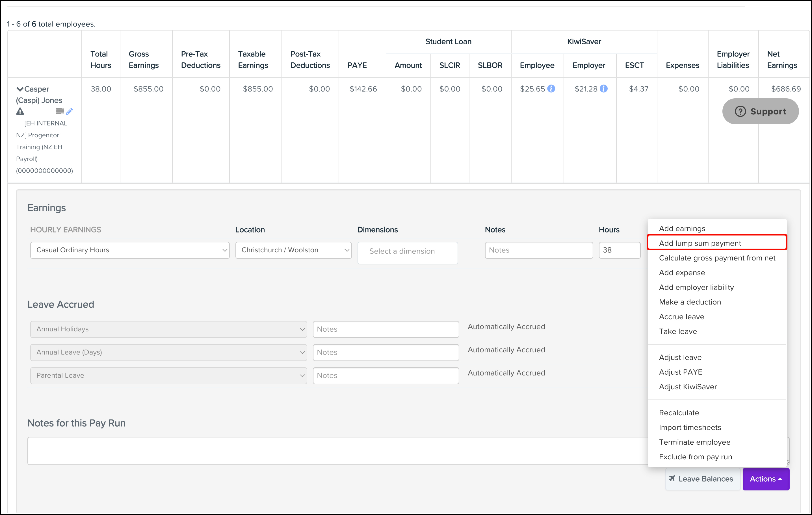Click the Notes field beside Parental Leave
This screenshot has width=812, height=515.
coord(386,375)
